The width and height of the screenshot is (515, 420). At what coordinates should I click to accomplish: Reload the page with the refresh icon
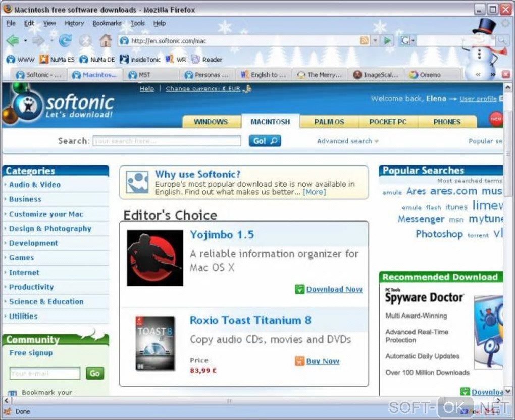click(x=65, y=41)
